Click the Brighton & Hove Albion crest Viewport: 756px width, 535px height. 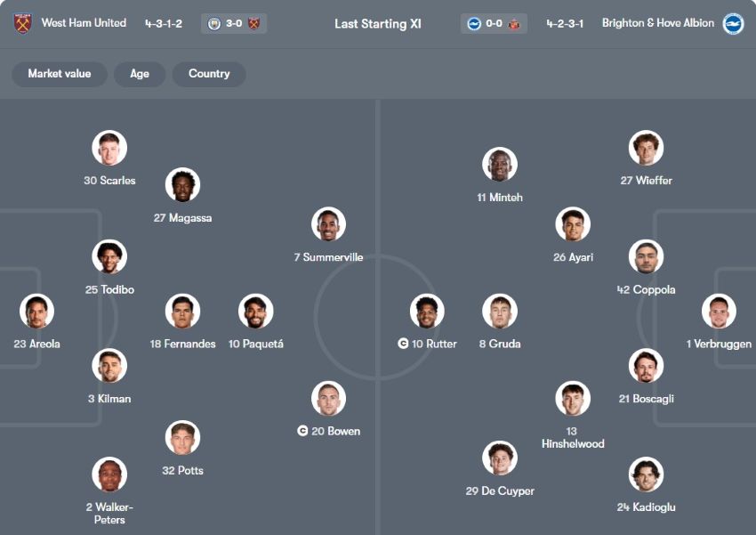[733, 23]
